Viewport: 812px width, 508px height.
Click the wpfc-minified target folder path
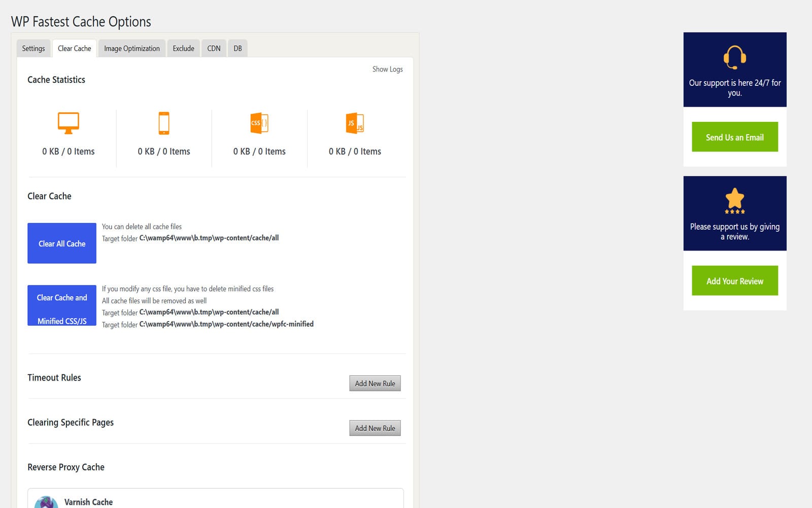tap(226, 324)
